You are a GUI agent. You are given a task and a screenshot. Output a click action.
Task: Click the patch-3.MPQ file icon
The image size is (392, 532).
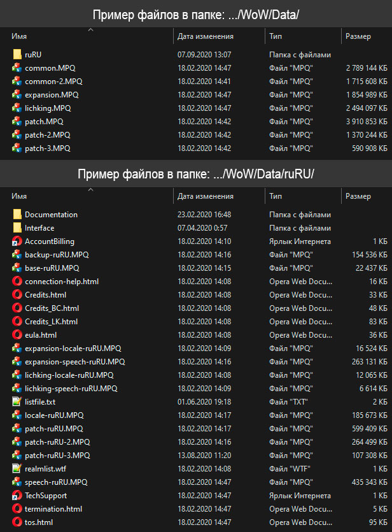(x=17, y=148)
